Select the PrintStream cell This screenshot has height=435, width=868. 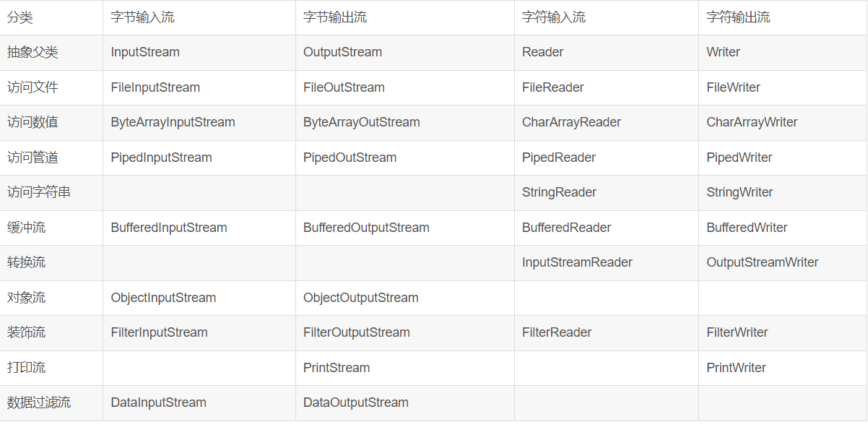click(x=404, y=368)
